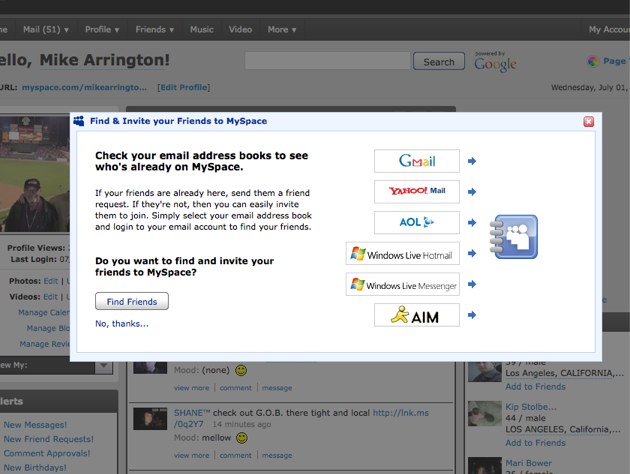The height and width of the screenshot is (474, 630).
Task: Click blue arrow next to AIM
Action: [x=472, y=315]
